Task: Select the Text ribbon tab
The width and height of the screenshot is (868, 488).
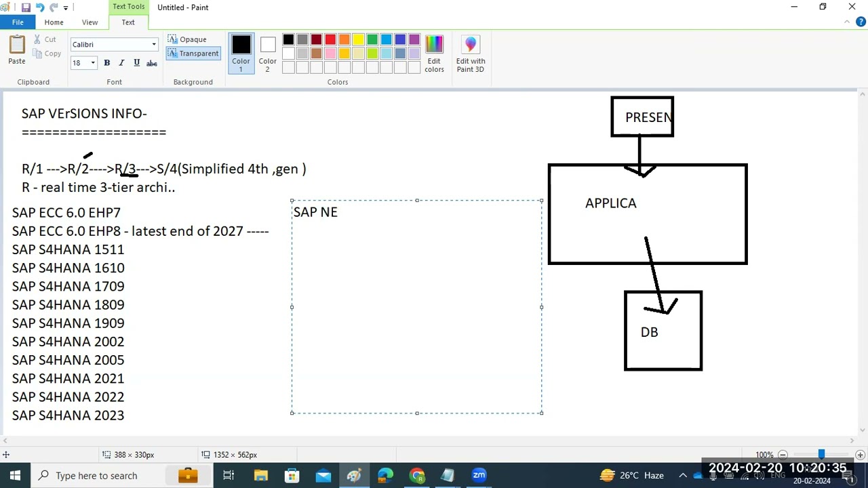Action: coord(128,22)
